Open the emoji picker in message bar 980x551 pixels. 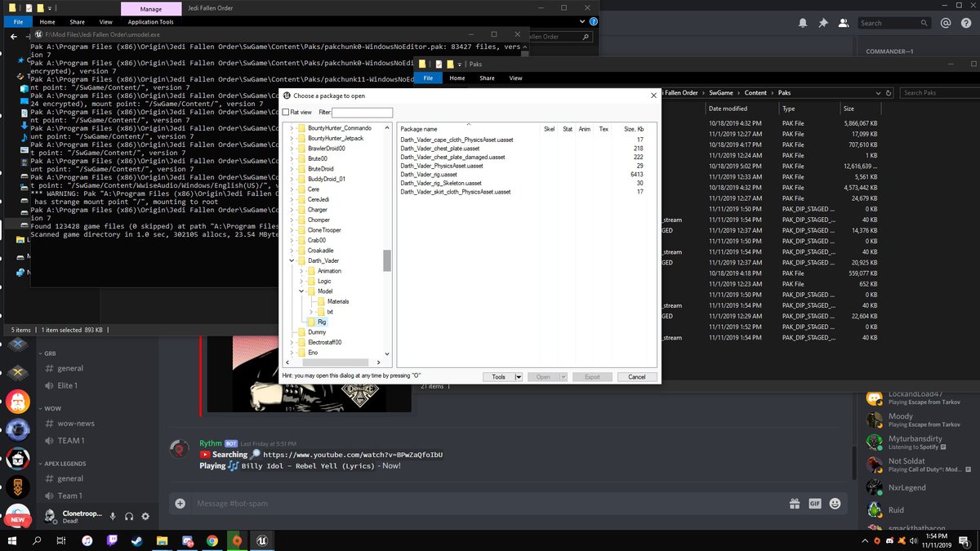pyautogui.click(x=835, y=504)
